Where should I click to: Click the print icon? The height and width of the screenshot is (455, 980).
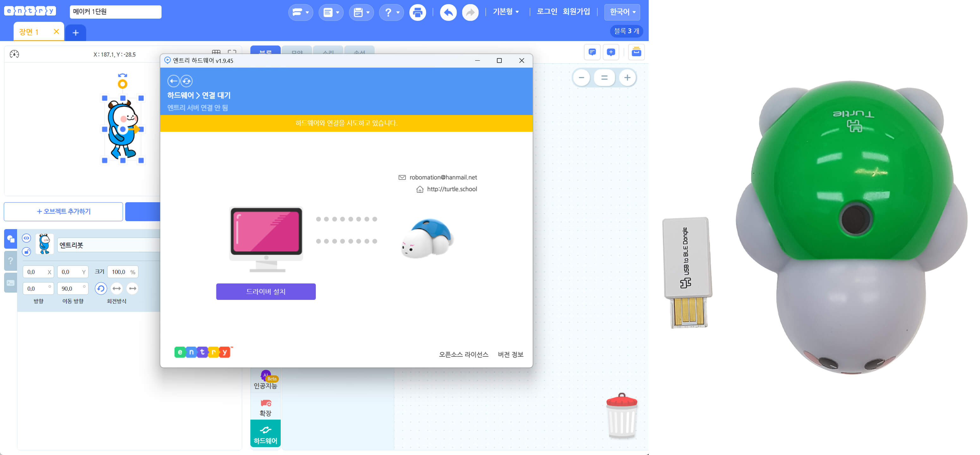click(x=417, y=12)
